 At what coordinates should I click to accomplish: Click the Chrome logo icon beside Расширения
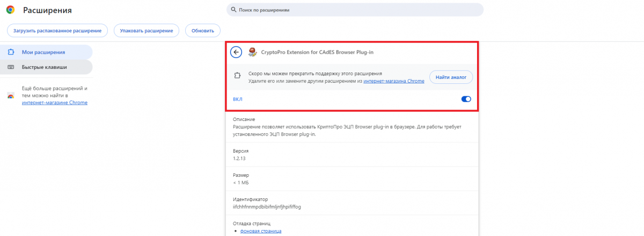[10, 10]
